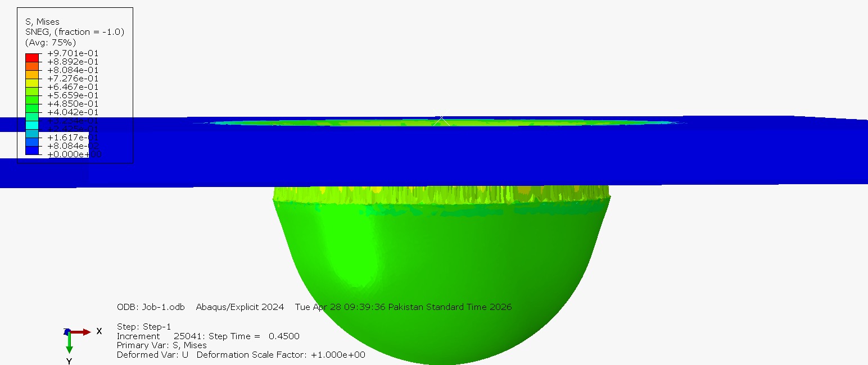Click 'SNEG, (fraction = -1.0)' legend line
This screenshot has width=868, height=365.
pos(75,32)
